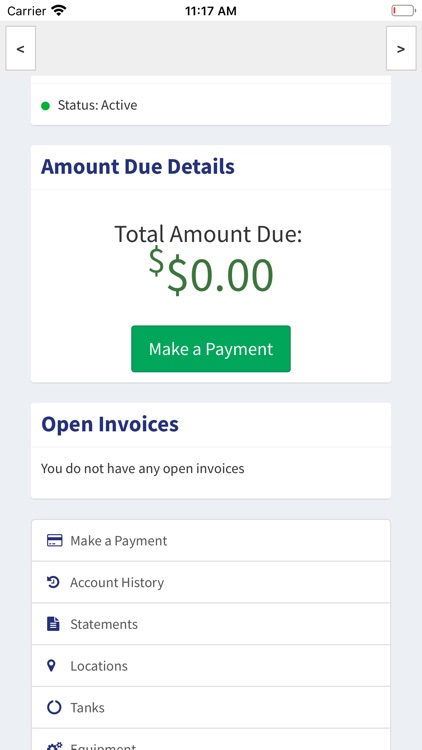Open Account History menu item
This screenshot has width=422, height=750.
211,582
